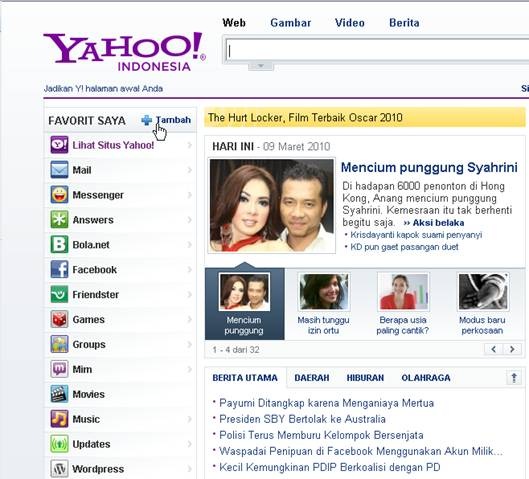Open KD pun gaet pasangan duet link
Screen dimensions: 529x479
coord(404,247)
